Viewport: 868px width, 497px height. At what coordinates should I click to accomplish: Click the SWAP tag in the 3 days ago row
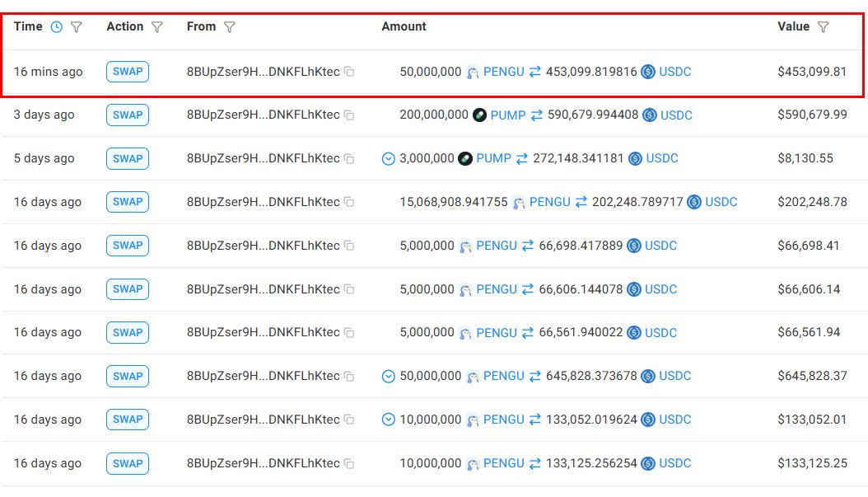pyautogui.click(x=128, y=115)
